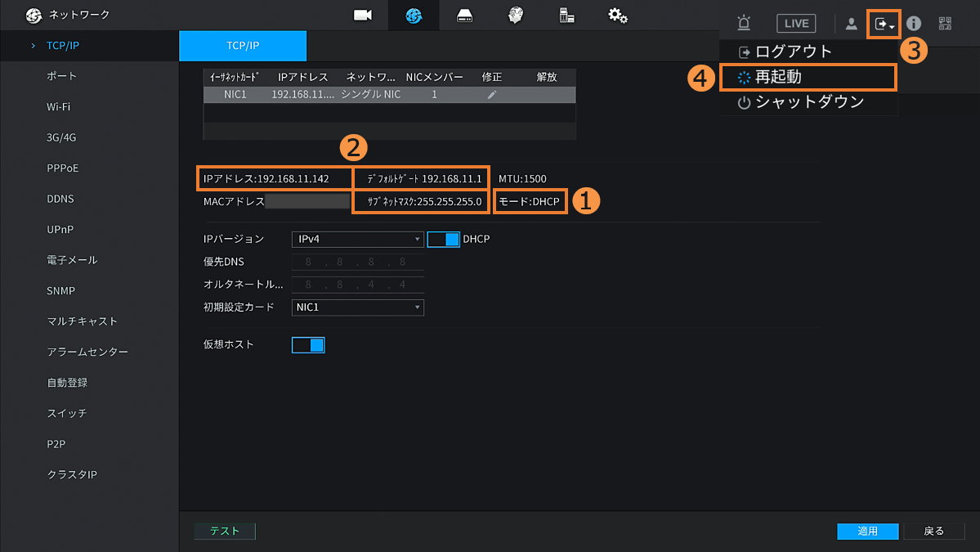Image resolution: width=980 pixels, height=552 pixels.
Task: Click the network globe icon
Action: click(x=414, y=16)
